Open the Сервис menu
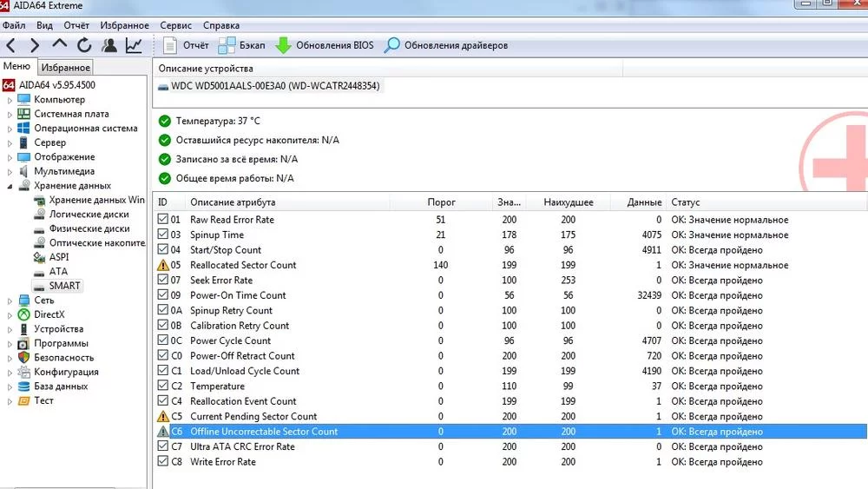The width and height of the screenshot is (868, 489). pyautogui.click(x=176, y=26)
